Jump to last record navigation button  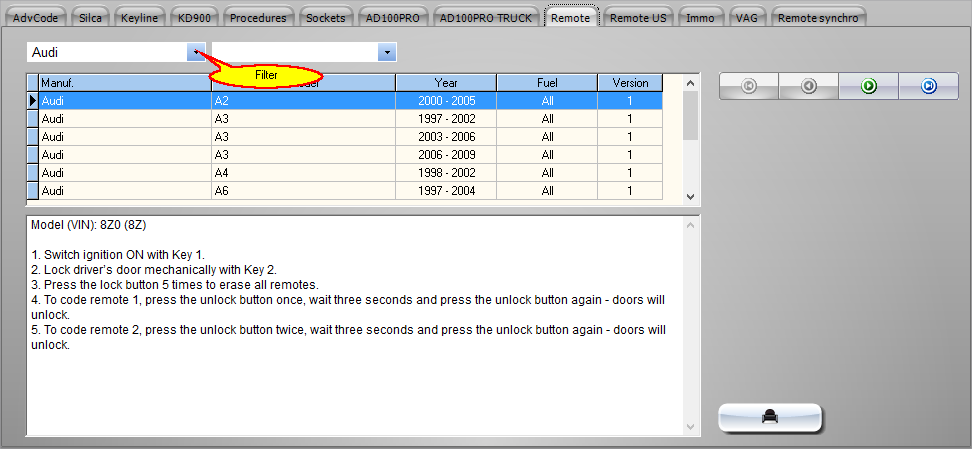[x=928, y=87]
